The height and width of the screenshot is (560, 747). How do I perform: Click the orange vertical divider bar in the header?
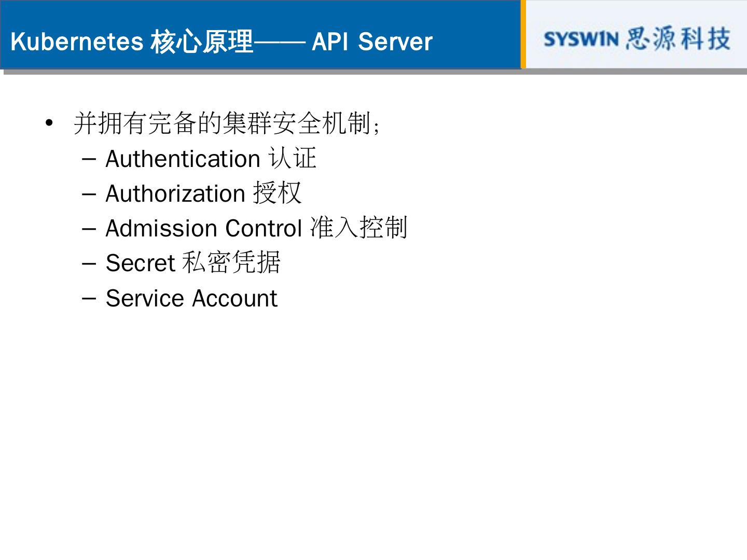pyautogui.click(x=523, y=34)
